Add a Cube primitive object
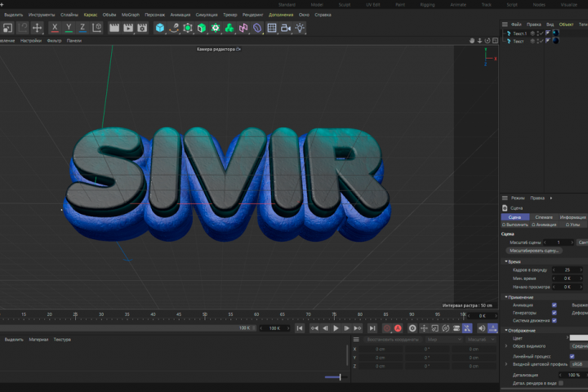The height and width of the screenshot is (392, 588). 160,28
